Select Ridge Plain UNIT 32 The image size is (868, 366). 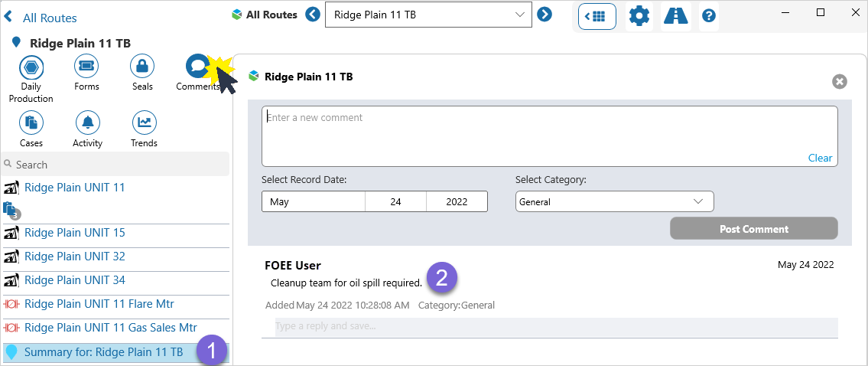75,257
